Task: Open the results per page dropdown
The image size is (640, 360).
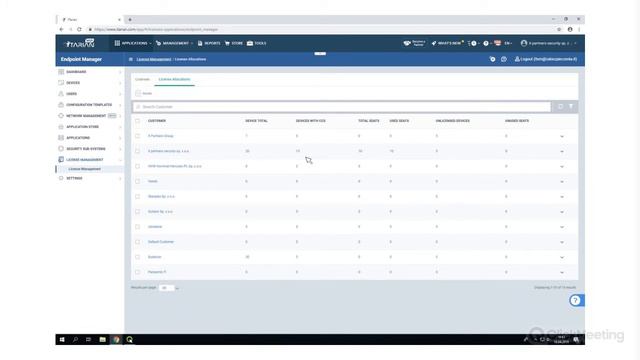Action: 168,288
